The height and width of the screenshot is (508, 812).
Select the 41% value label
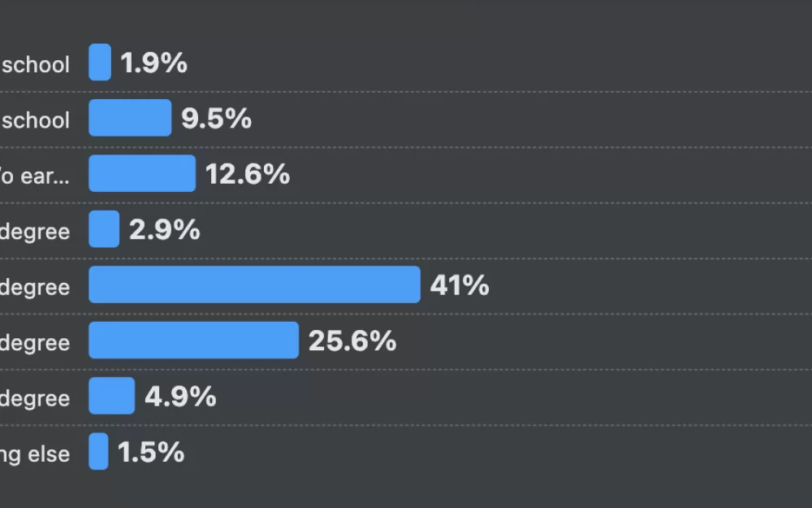pyautogui.click(x=459, y=285)
